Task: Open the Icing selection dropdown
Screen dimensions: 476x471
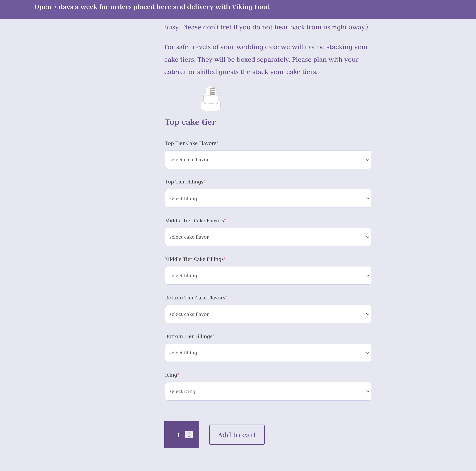Action: [268, 391]
